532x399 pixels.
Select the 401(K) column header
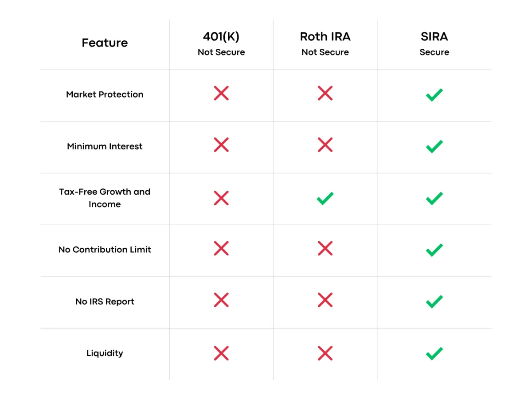click(221, 43)
